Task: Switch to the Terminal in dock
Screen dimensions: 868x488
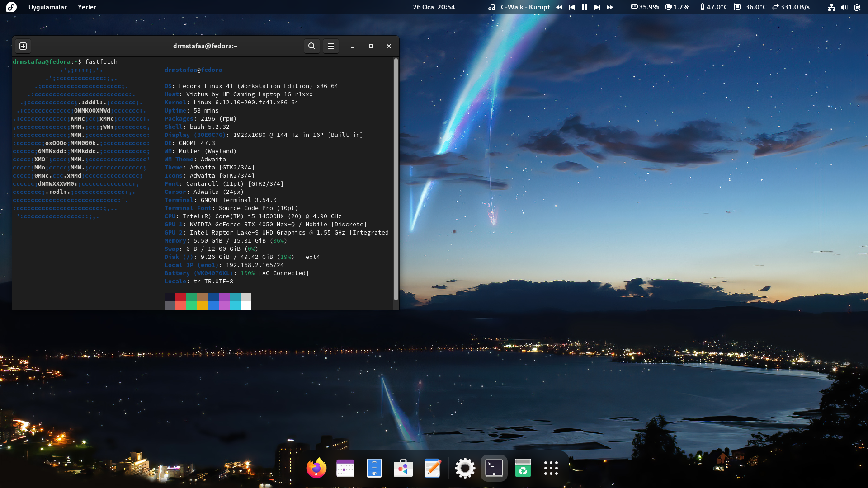Action: coord(494,468)
